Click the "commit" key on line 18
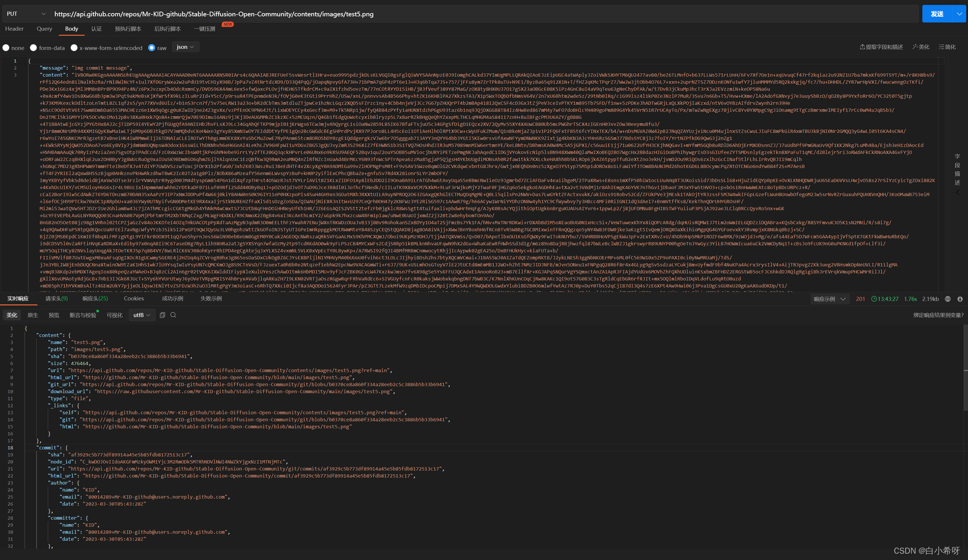 [49, 448]
